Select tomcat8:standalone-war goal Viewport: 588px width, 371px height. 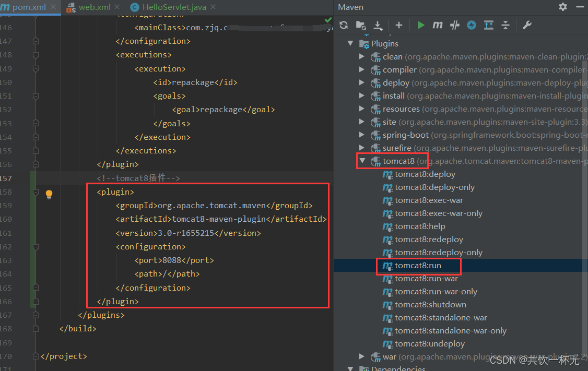pyautogui.click(x=441, y=317)
